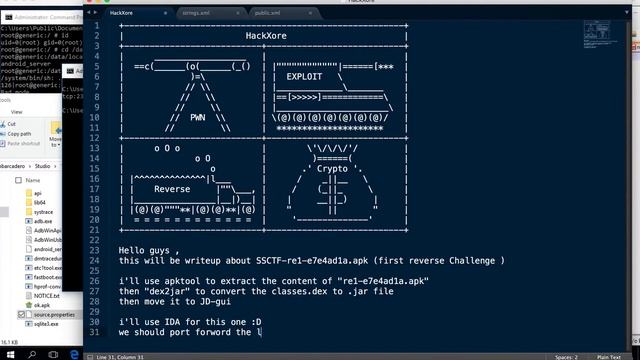This screenshot has width=640, height=360.
Task: Select the source.properties file name
Action: coord(54,315)
